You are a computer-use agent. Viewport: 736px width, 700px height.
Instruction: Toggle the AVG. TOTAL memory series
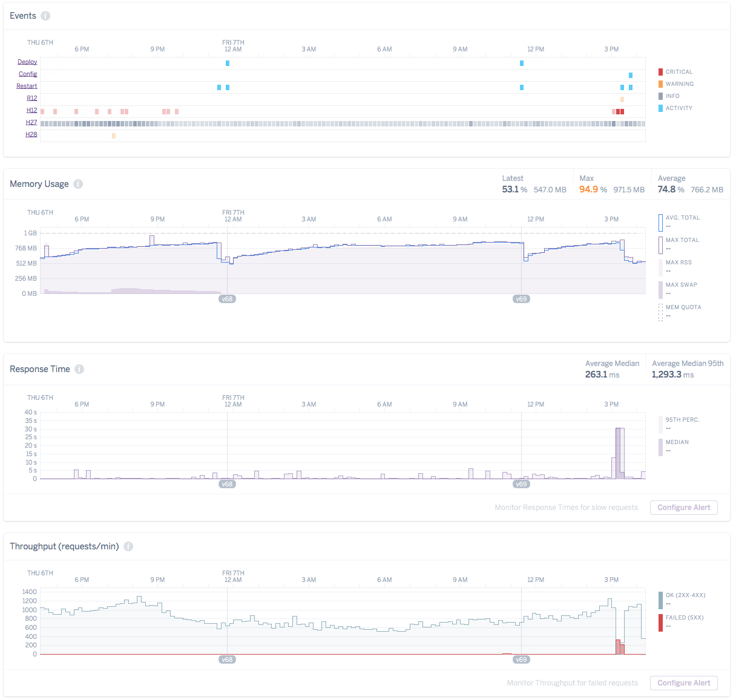click(x=682, y=218)
